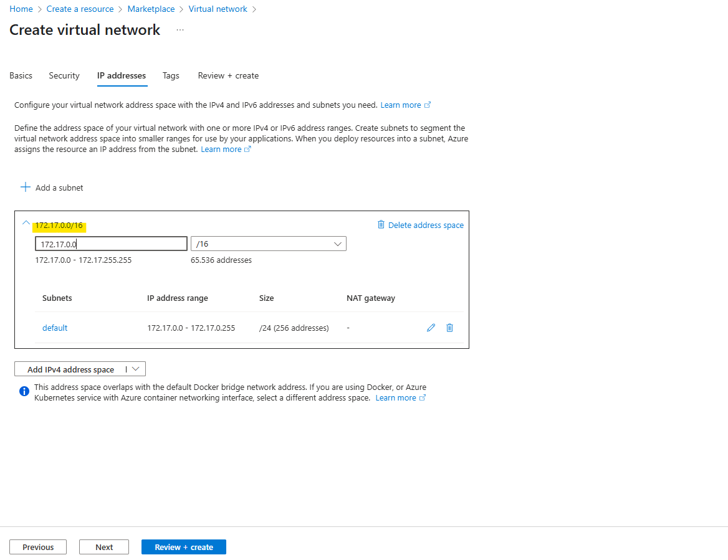
Task: Switch to the Security tab
Action: pyautogui.click(x=64, y=75)
